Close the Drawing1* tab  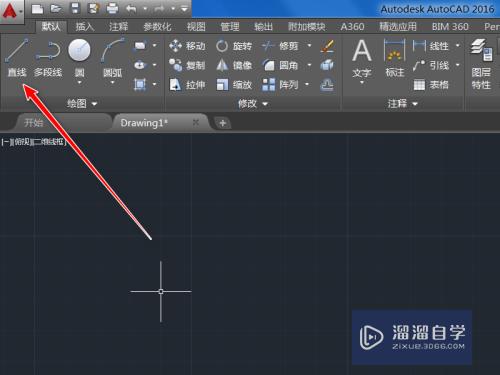pos(196,123)
